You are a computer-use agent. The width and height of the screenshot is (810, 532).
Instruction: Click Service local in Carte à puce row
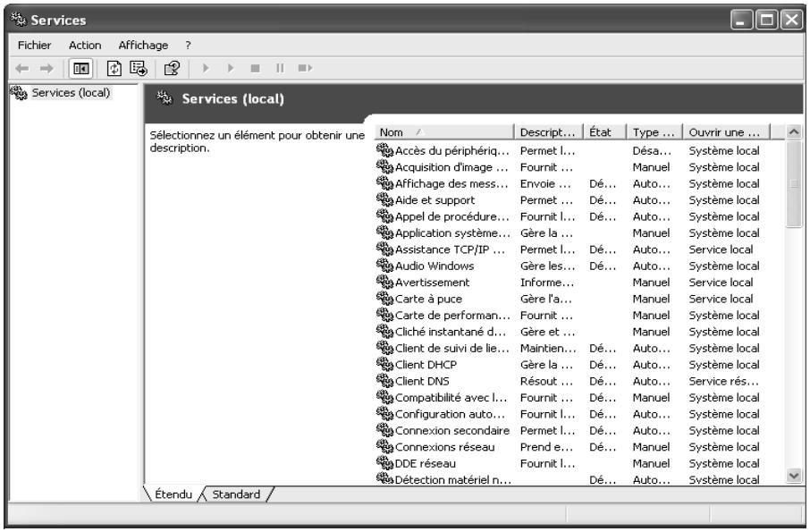(721, 299)
